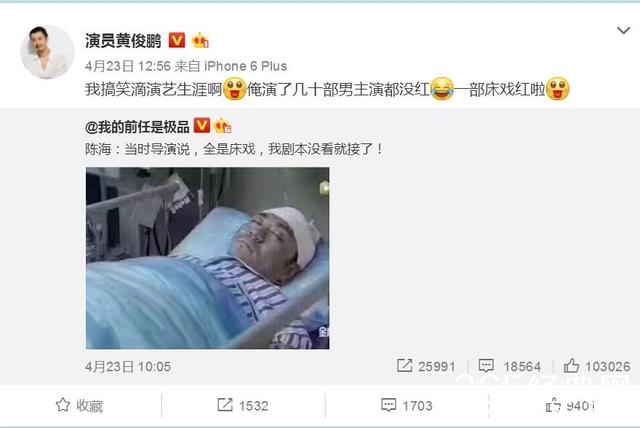Click the iPhone 6 Plus source link
The image size is (640, 428).
click(x=245, y=66)
